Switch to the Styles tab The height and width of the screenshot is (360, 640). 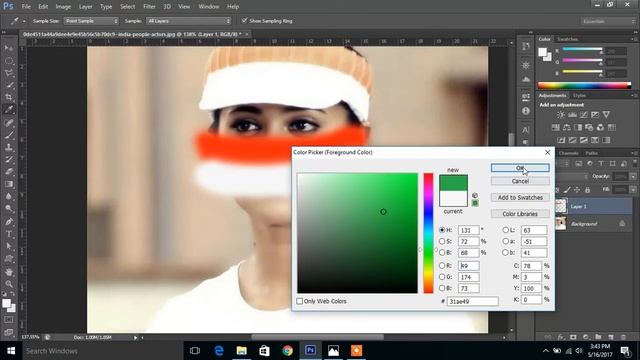[579, 96]
